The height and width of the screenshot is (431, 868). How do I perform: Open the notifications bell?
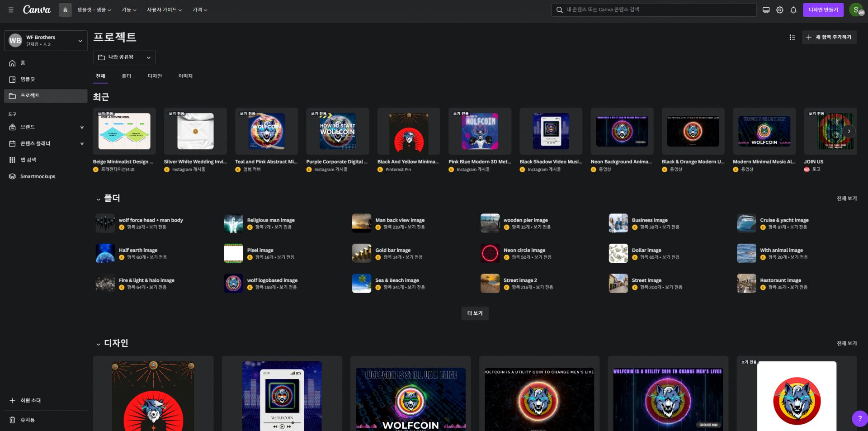click(x=793, y=10)
